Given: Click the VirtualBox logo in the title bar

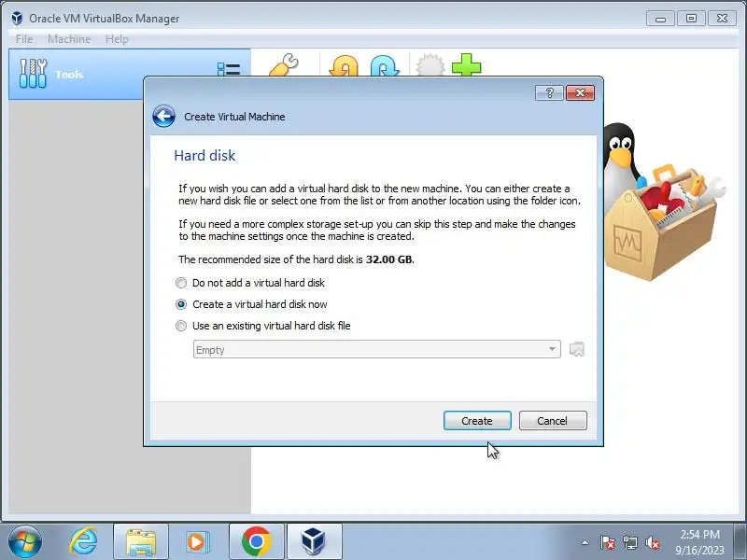Looking at the screenshot, I should pyautogui.click(x=17, y=19).
